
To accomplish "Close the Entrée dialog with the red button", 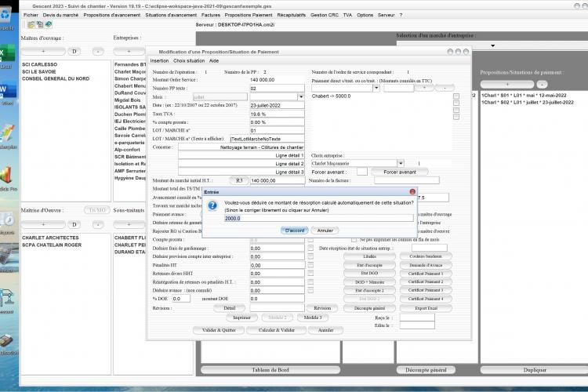I will pyautogui.click(x=412, y=191).
